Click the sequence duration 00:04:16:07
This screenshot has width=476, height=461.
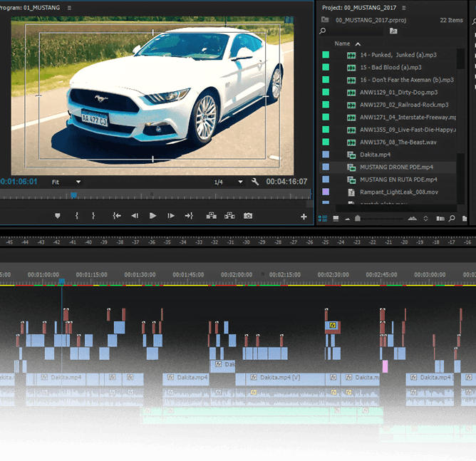[x=286, y=182]
